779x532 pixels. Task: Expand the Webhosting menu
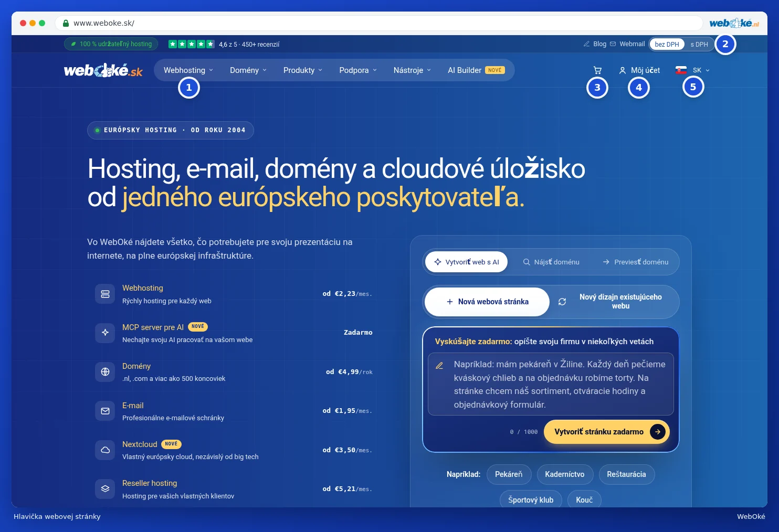tap(188, 70)
